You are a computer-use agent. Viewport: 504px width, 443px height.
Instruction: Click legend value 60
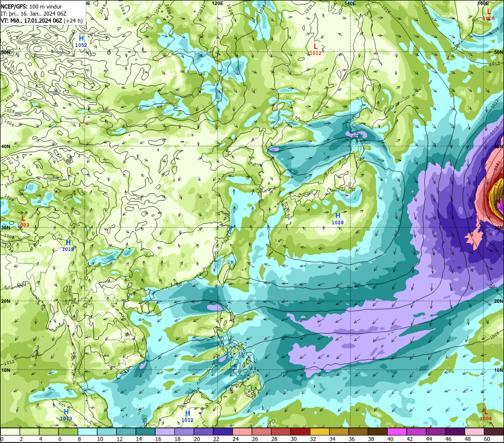click(x=487, y=439)
